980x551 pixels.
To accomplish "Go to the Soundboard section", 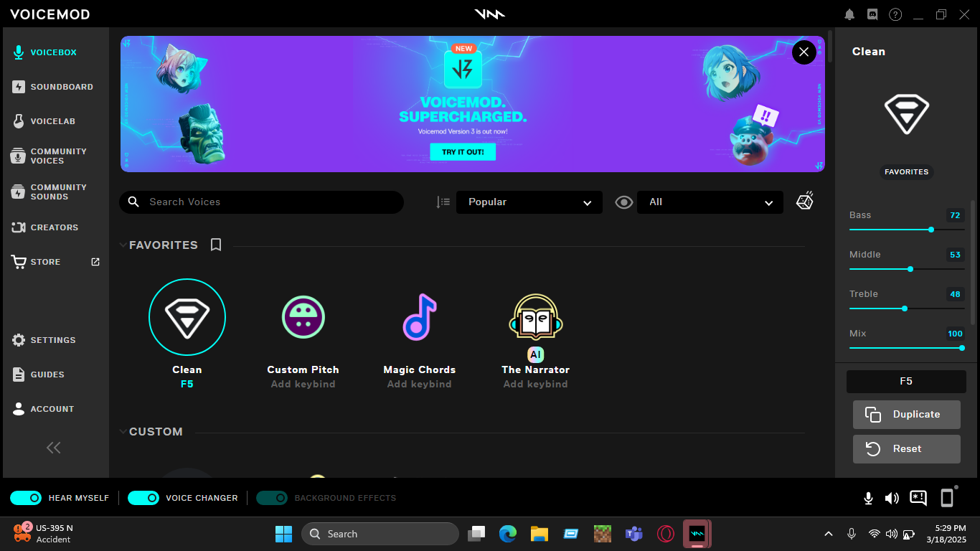I will point(53,87).
